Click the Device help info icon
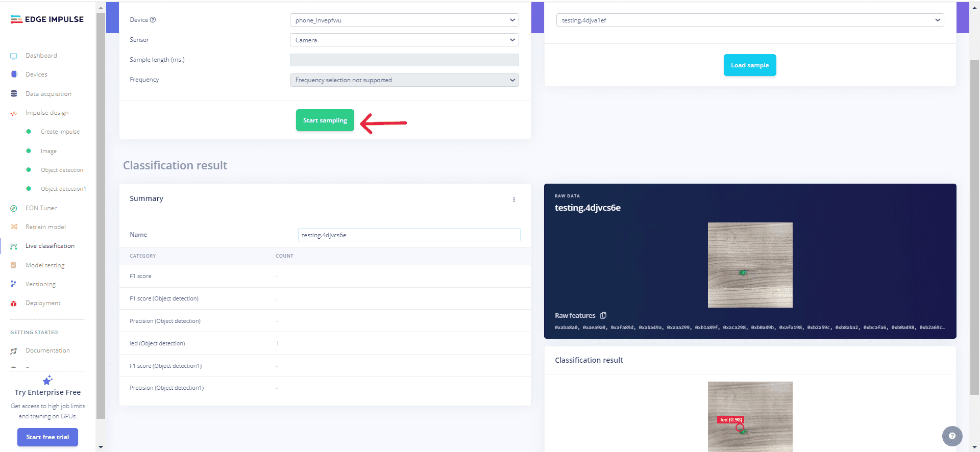This screenshot has height=452, width=980. coord(153,20)
